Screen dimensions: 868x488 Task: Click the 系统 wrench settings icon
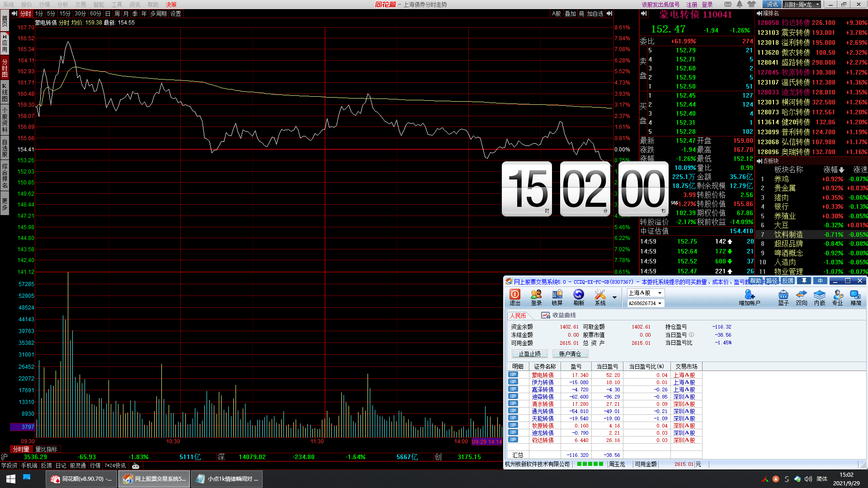click(600, 297)
